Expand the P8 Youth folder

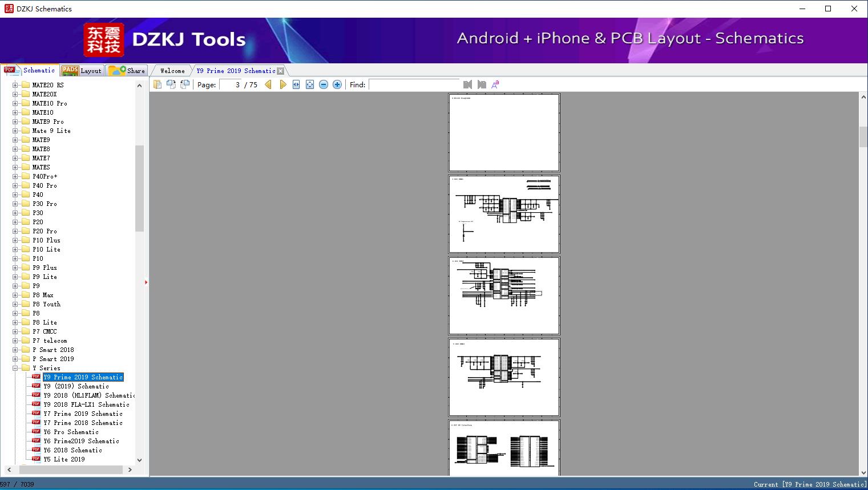click(15, 304)
